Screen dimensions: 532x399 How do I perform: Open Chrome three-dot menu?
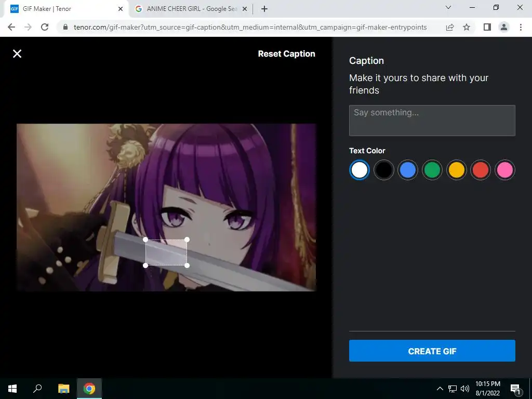pyautogui.click(x=521, y=27)
